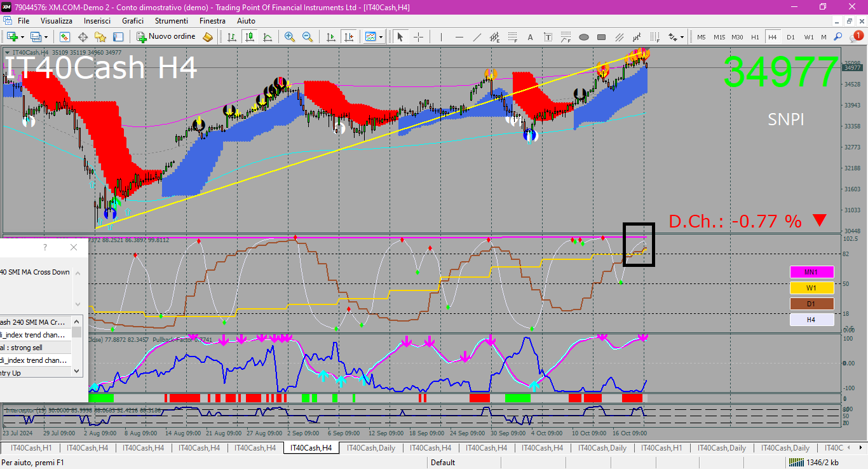
Task: Switch to M5 timeframe
Action: [x=702, y=37]
